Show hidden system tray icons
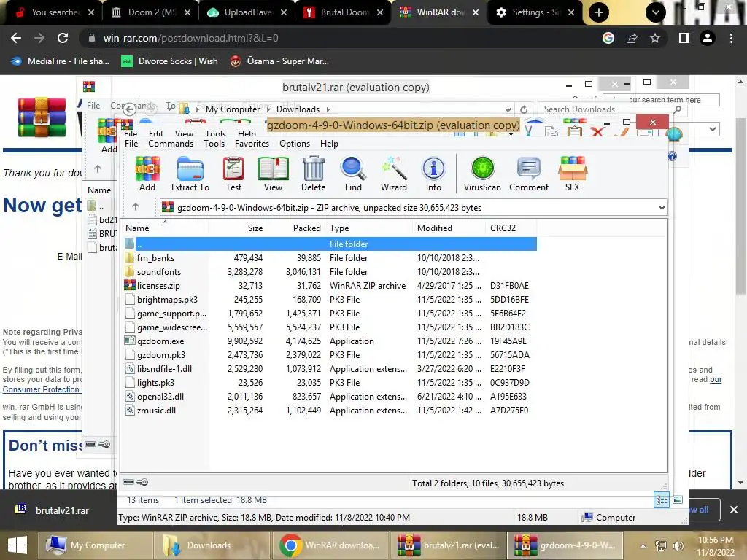 tap(643, 545)
